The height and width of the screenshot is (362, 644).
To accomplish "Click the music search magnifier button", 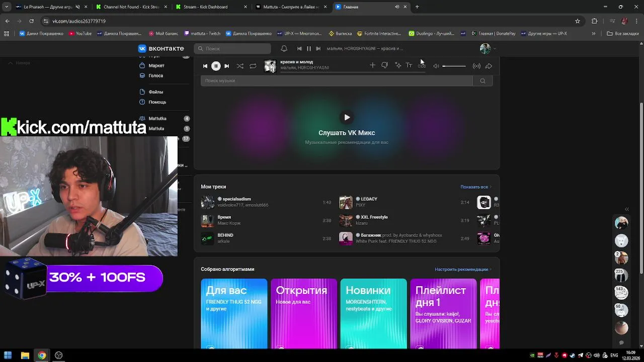I will (482, 81).
